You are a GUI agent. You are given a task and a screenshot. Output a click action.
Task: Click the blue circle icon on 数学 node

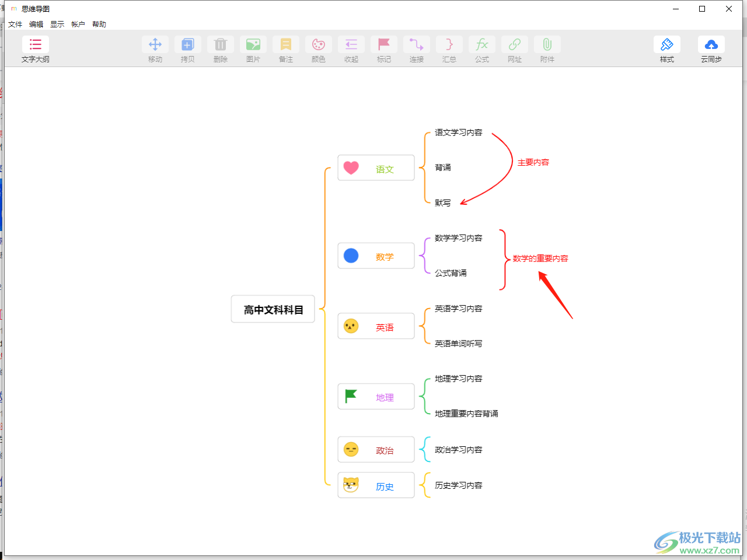[x=351, y=256]
